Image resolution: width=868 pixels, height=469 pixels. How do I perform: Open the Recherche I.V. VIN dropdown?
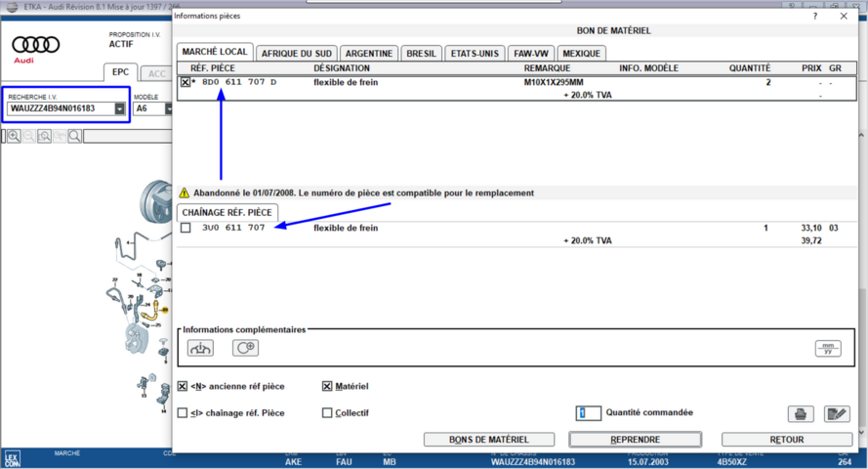(119, 108)
